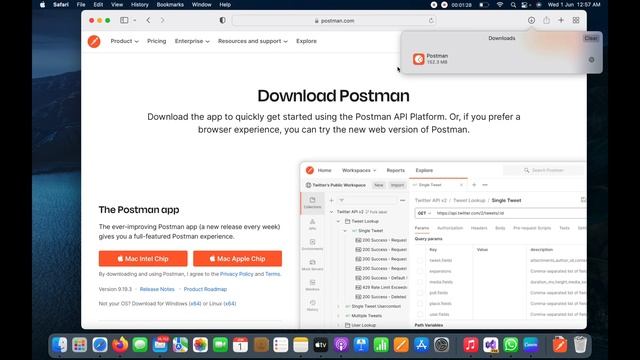
Task: Click the menu bar date and time
Action: click(574, 5)
